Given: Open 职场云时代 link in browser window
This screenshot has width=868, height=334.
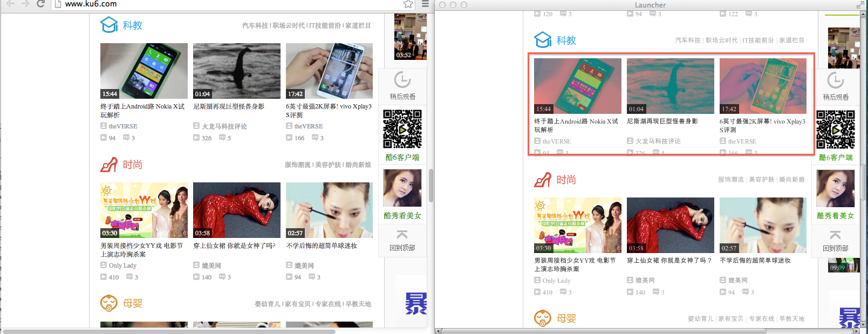Looking at the screenshot, I should (289, 25).
